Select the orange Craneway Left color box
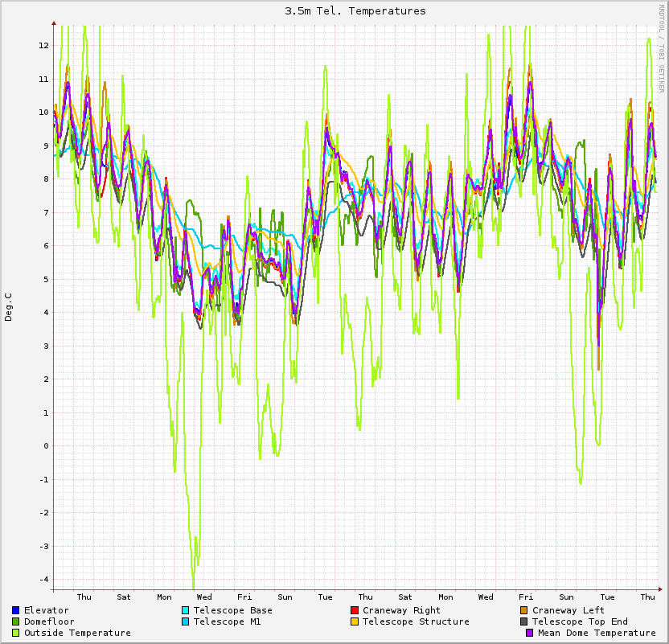 coord(524,610)
